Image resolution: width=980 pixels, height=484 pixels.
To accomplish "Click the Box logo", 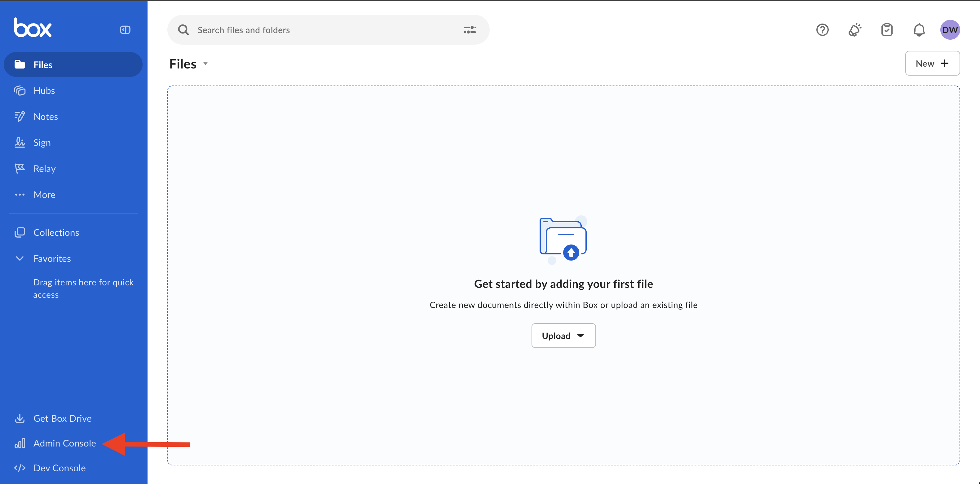I will click(x=33, y=28).
